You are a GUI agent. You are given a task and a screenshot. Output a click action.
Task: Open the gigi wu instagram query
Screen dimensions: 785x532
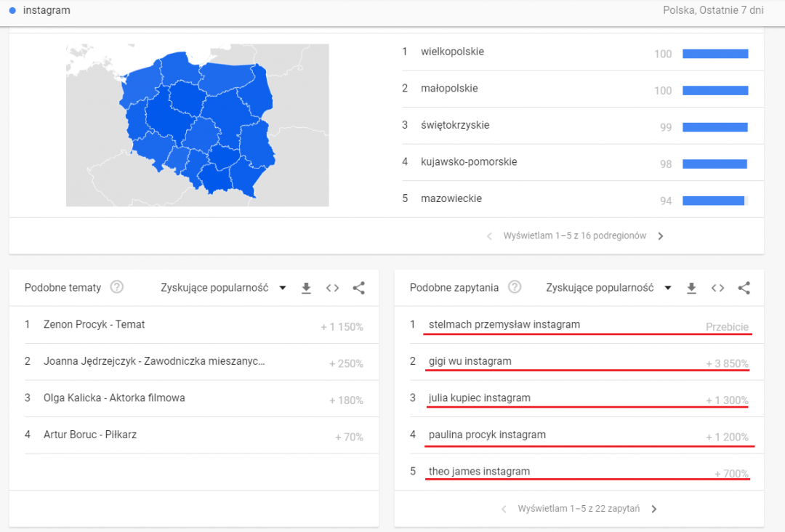coord(470,361)
